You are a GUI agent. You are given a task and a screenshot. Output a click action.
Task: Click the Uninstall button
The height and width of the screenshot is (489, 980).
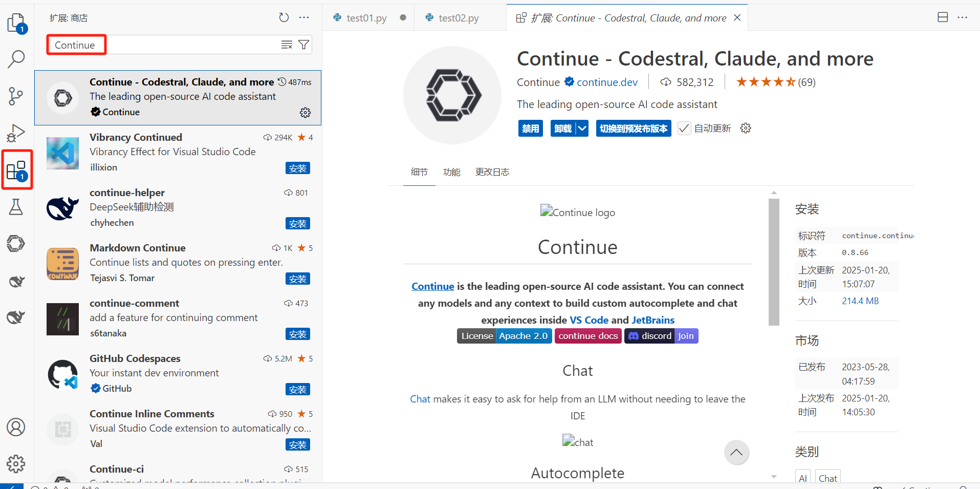pos(563,128)
